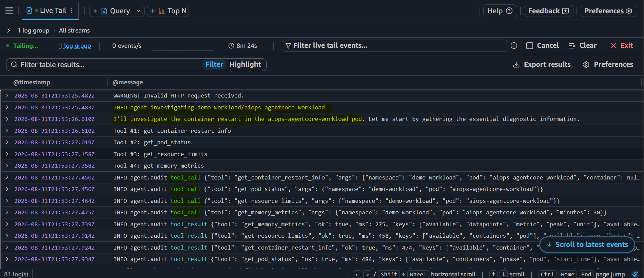Screen dimensions: 644x278
Task: Click the End page jump key
Action: (x=586, y=274)
